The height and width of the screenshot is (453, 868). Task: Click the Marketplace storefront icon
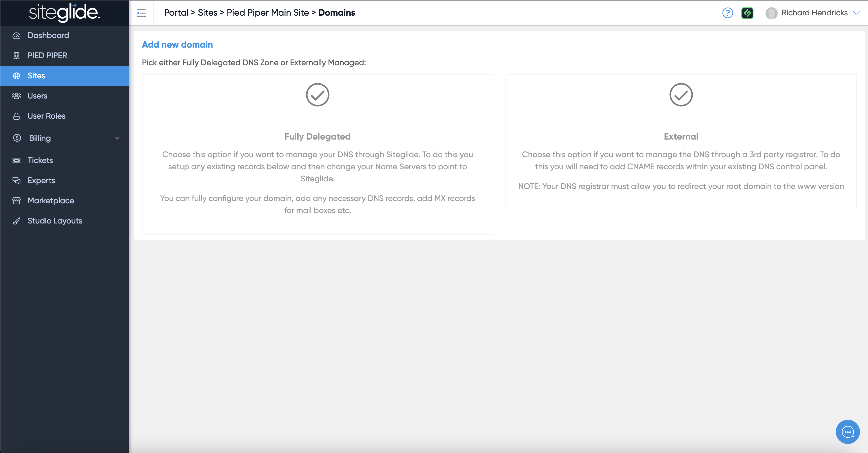[x=17, y=201]
